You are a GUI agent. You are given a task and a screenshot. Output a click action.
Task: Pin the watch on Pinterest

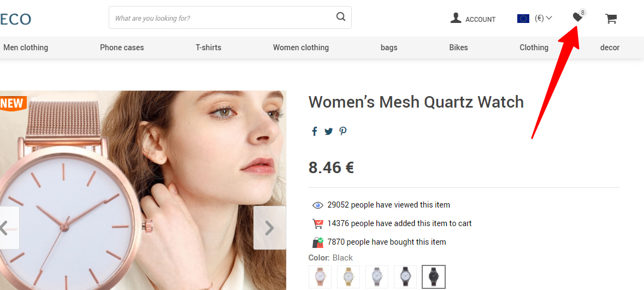(x=343, y=131)
